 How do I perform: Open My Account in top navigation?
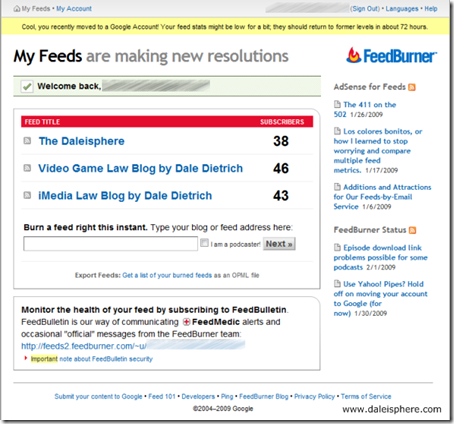74,9
